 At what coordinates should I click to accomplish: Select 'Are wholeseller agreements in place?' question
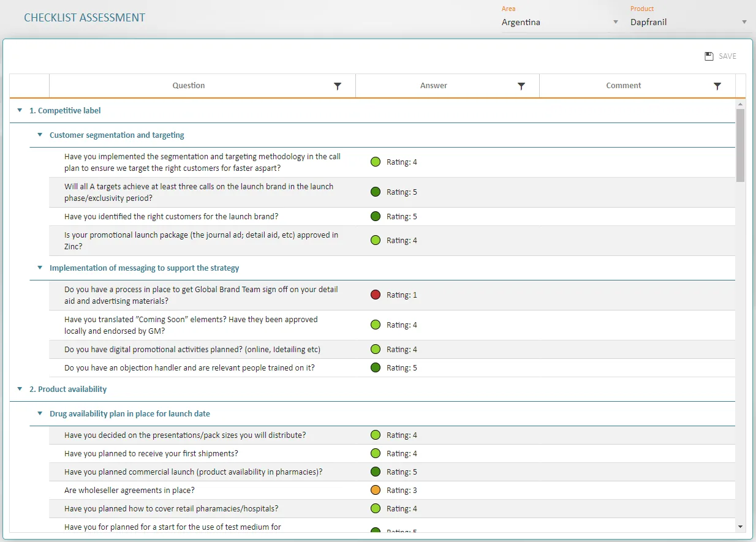(x=129, y=491)
